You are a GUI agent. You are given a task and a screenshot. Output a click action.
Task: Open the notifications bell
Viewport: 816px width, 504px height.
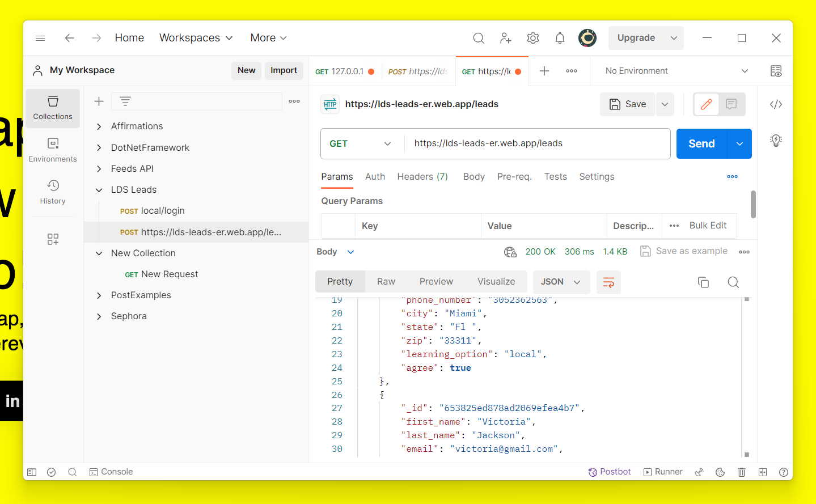click(560, 38)
